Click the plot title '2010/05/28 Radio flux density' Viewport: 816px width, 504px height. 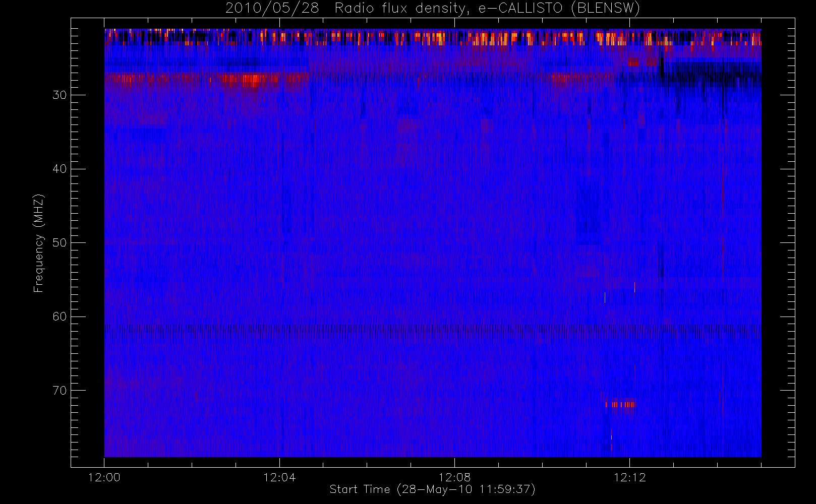(x=432, y=9)
